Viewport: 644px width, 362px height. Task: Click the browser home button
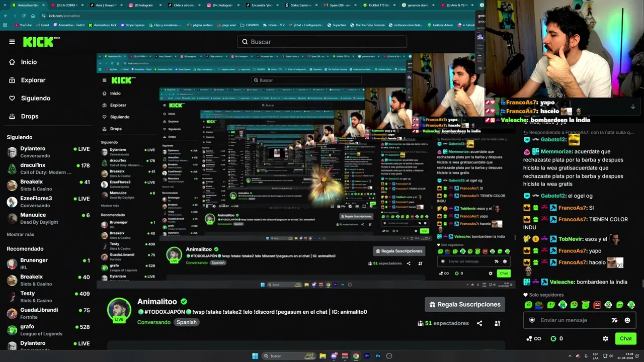coord(33,16)
